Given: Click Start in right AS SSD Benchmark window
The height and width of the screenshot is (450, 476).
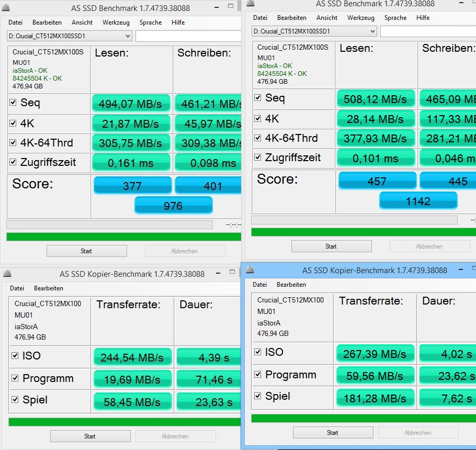Looking at the screenshot, I should pyautogui.click(x=331, y=246).
